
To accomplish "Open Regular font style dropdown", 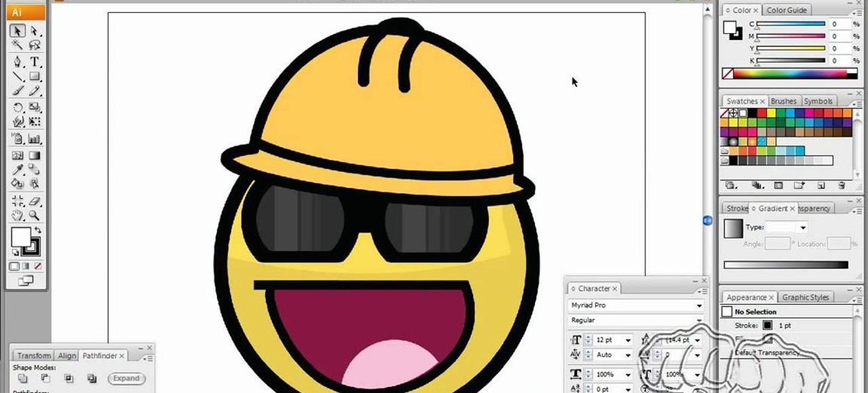I will pyautogui.click(x=699, y=320).
